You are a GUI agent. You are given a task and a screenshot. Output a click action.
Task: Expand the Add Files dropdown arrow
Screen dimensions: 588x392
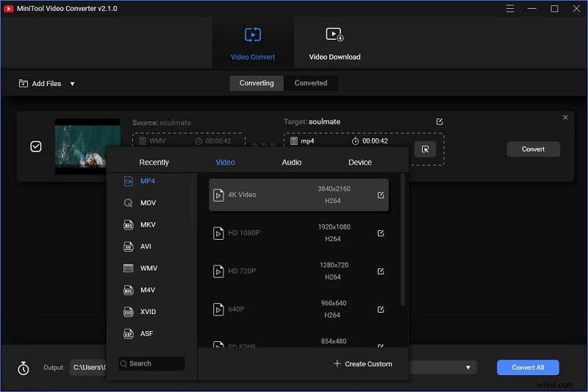[72, 84]
